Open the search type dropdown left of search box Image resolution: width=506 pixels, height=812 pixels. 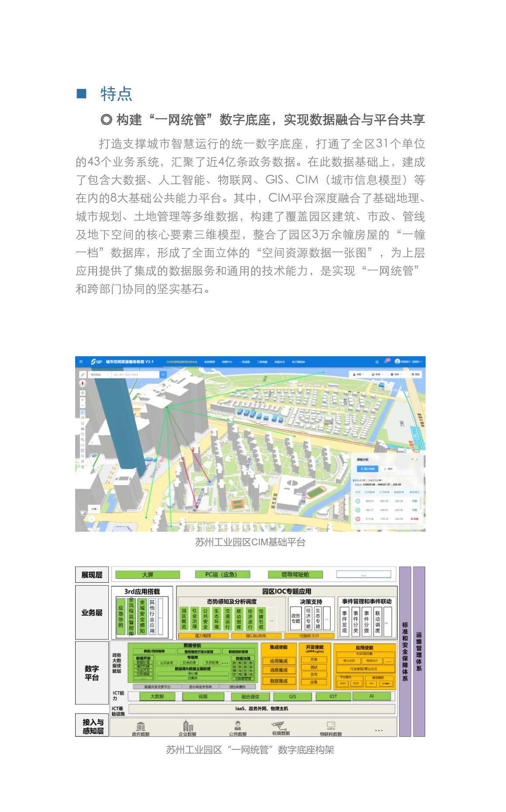click(x=99, y=375)
